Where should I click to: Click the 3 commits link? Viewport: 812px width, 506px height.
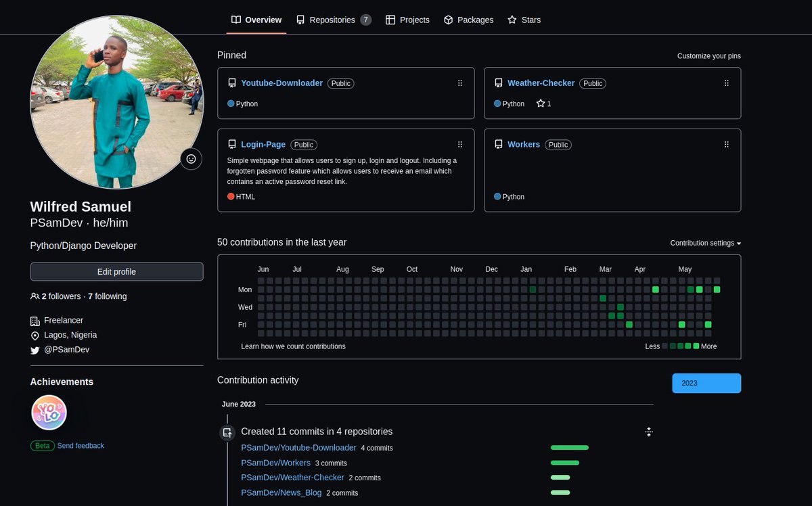331,463
